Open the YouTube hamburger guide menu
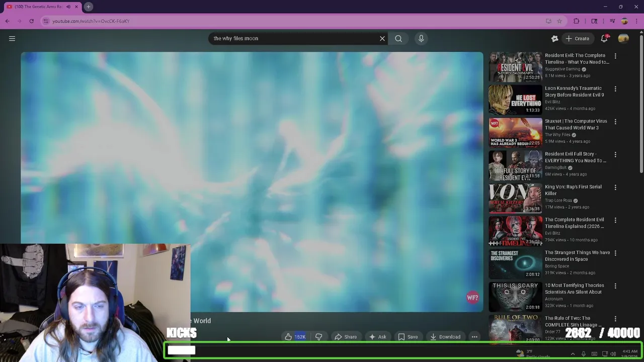This screenshot has width=644, height=362. click(x=12, y=38)
